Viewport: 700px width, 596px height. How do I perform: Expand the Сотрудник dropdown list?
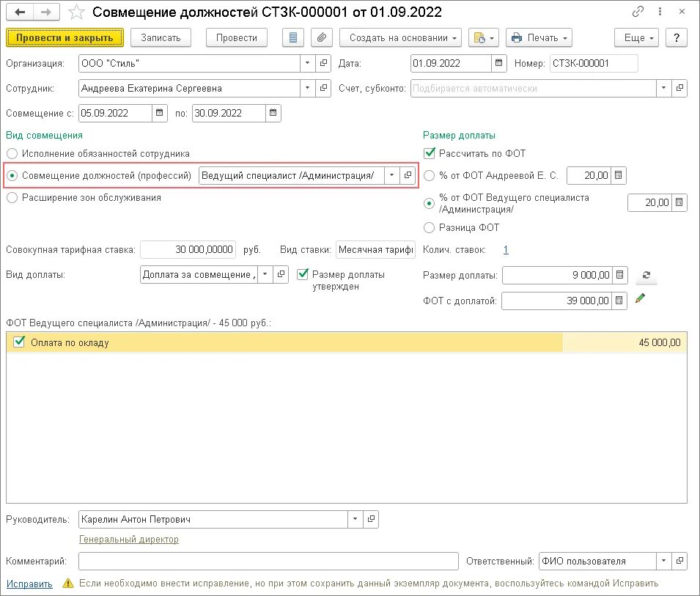click(307, 88)
